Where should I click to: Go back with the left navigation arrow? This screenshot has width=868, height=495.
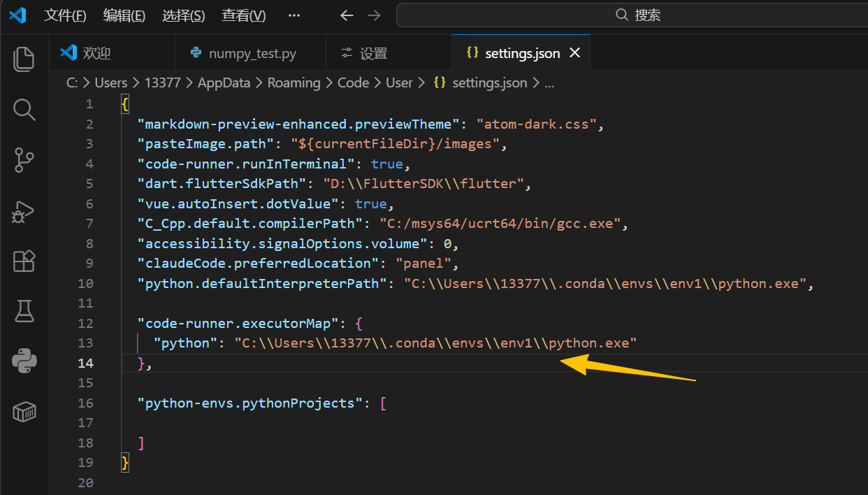pos(346,15)
